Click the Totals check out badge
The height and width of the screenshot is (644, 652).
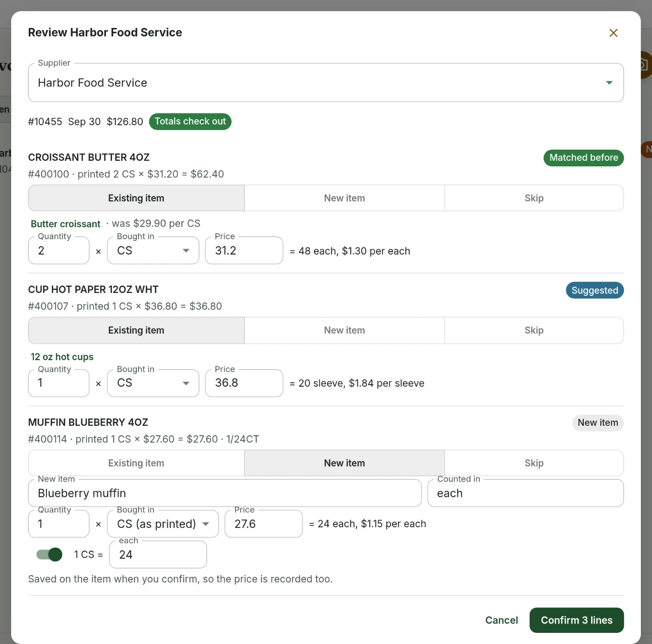coord(190,121)
